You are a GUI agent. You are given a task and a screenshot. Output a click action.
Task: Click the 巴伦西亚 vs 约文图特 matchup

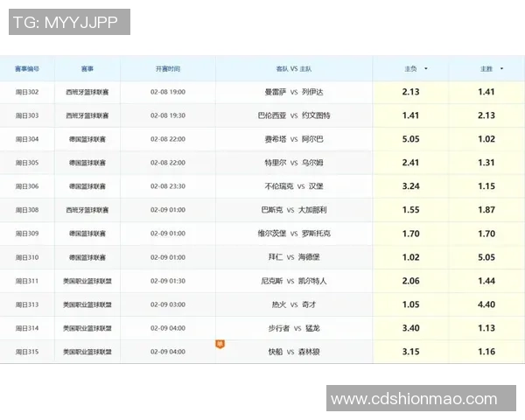(294, 115)
